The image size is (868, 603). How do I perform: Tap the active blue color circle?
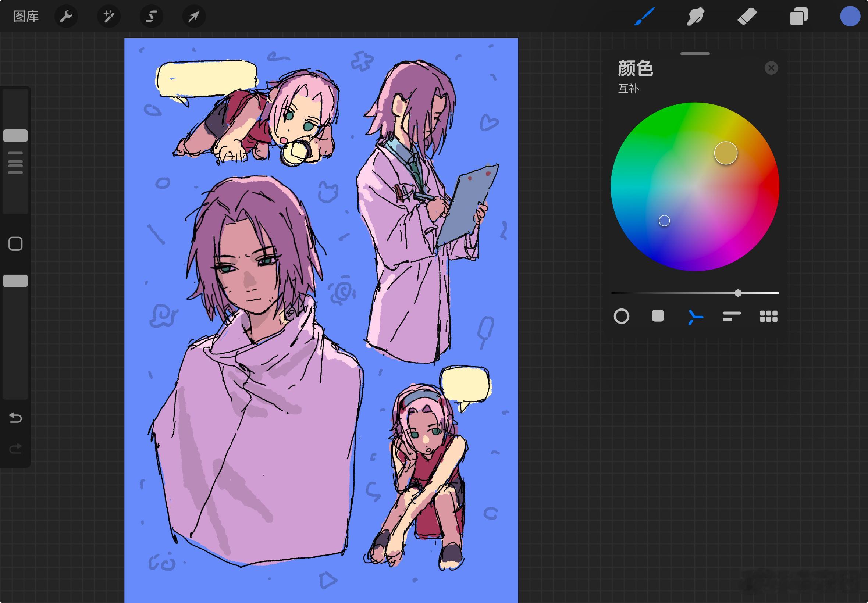point(850,17)
